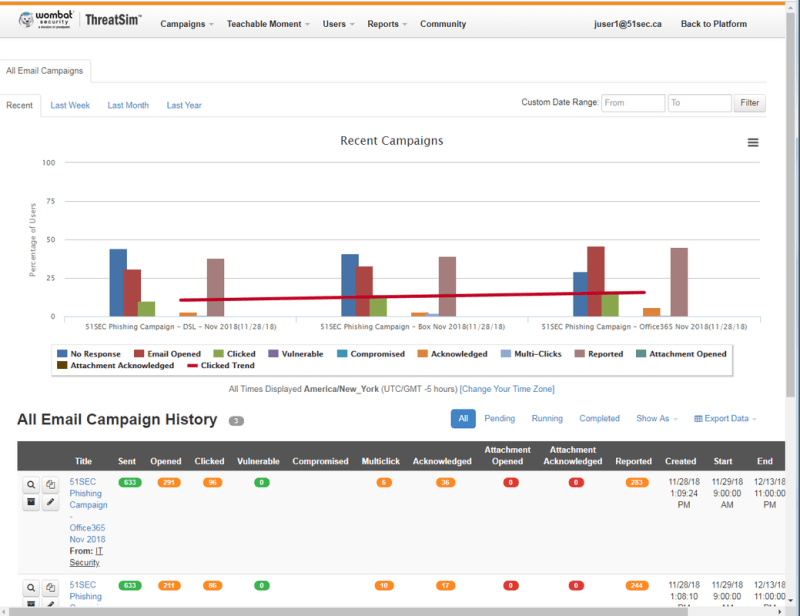800x616 pixels.
Task: Archive the Office365 Nov 2018 campaign
Action: coord(31,502)
